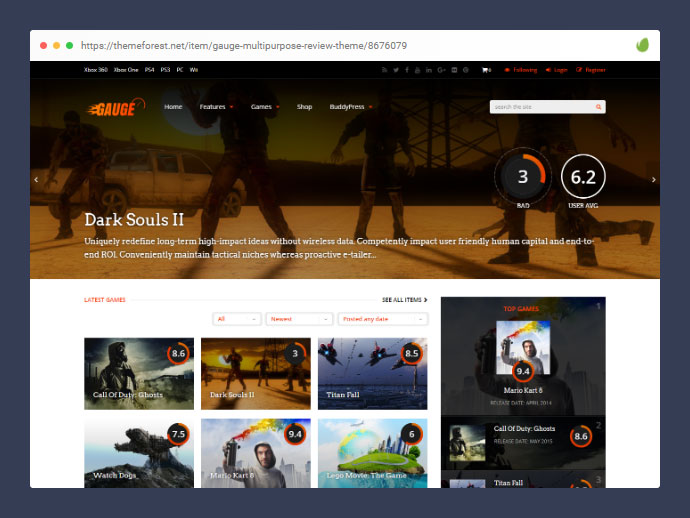The image size is (690, 518).
Task: Click Call Of Duty thumbnail in Top Games list
Action: click(x=467, y=443)
